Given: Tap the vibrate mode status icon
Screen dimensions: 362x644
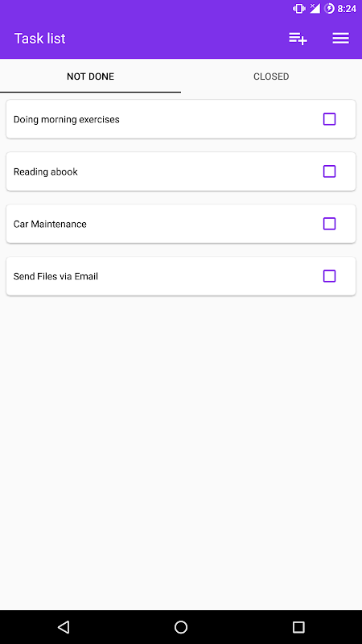Looking at the screenshot, I should (298, 9).
